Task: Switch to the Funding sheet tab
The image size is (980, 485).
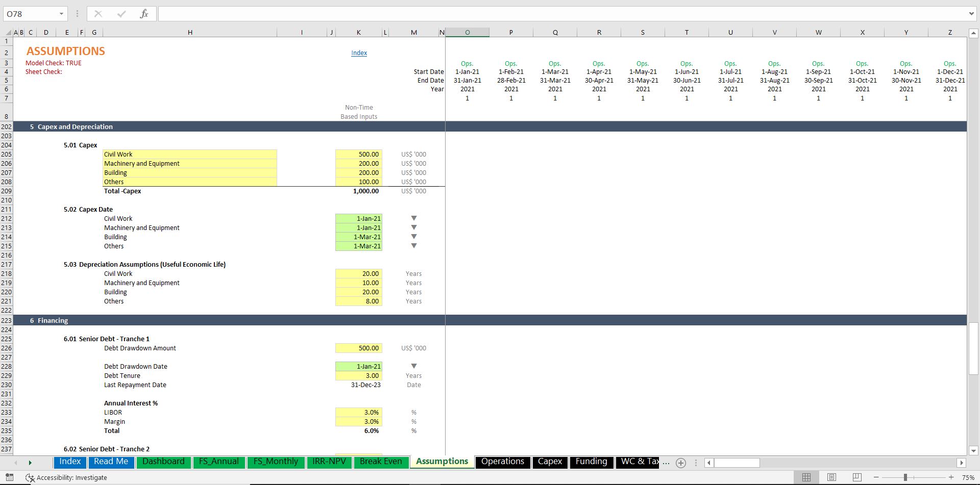Action: click(592, 462)
